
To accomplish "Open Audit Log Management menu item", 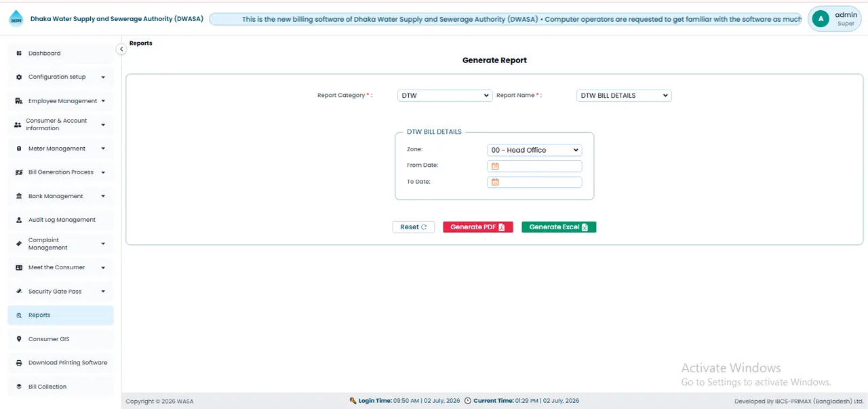I will (61, 220).
